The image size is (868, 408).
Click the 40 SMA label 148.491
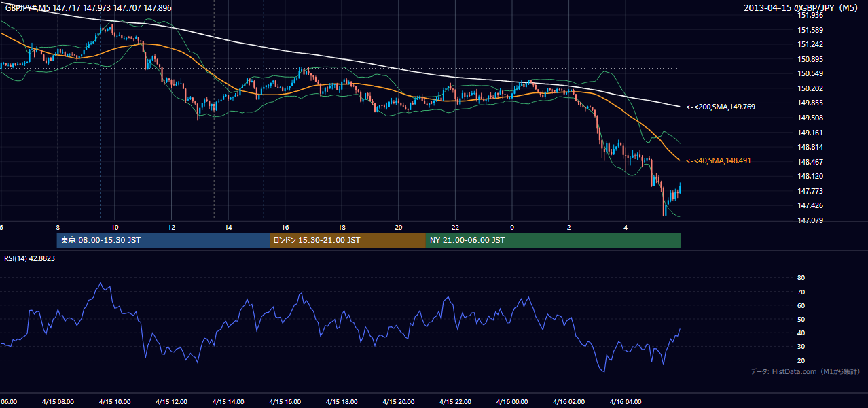pyautogui.click(x=719, y=160)
